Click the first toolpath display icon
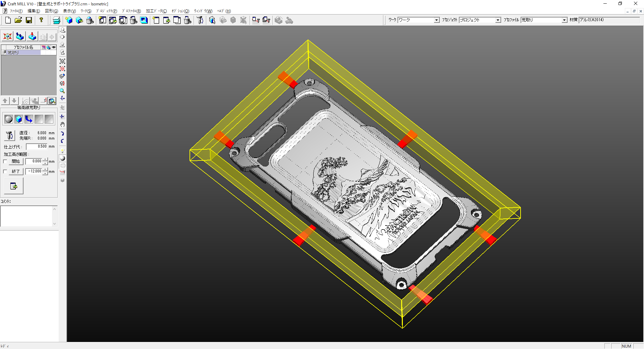This screenshot has width=644, height=349. pos(256,20)
